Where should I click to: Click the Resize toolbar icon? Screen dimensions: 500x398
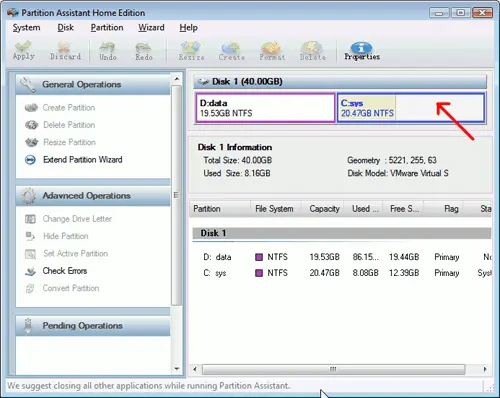pyautogui.click(x=191, y=51)
